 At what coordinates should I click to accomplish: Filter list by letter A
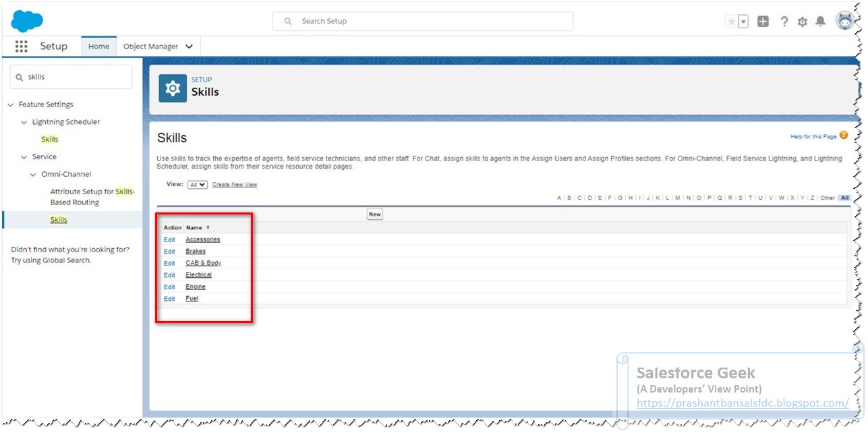click(559, 198)
